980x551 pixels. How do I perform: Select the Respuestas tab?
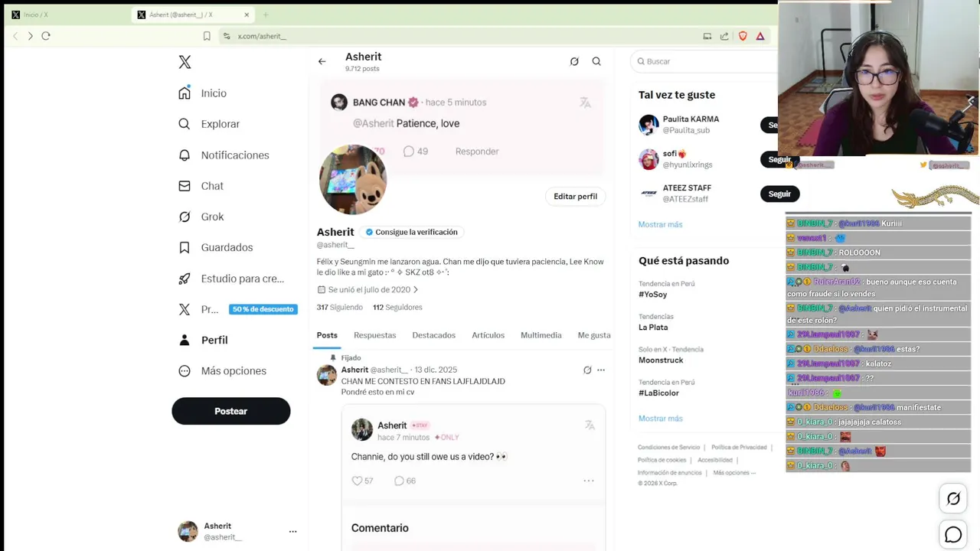[375, 335]
